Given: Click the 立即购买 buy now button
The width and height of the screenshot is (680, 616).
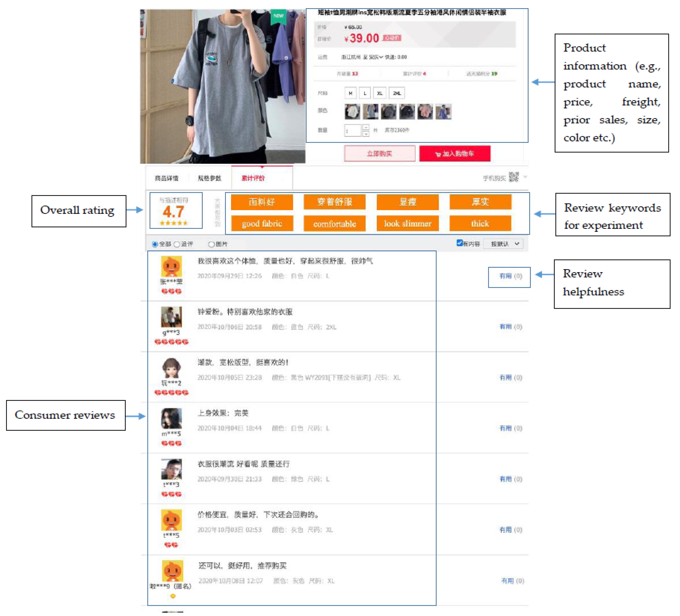Looking at the screenshot, I should [x=380, y=154].
